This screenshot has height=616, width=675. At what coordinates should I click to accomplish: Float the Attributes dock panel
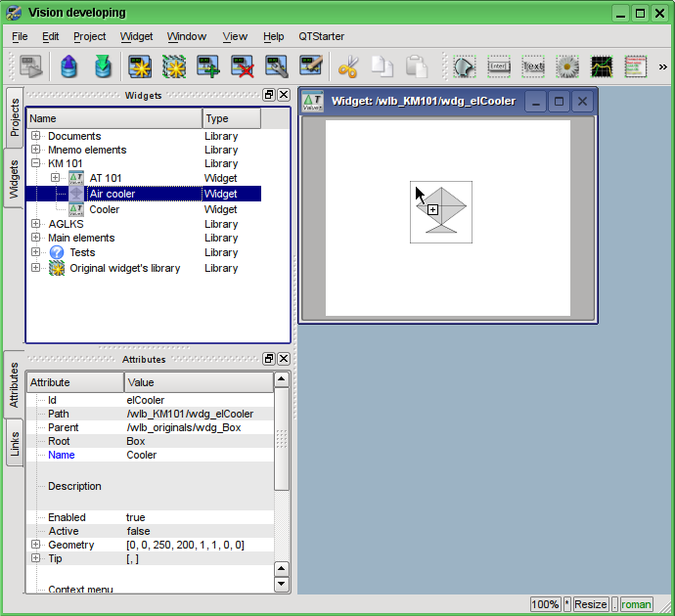pyautogui.click(x=269, y=359)
